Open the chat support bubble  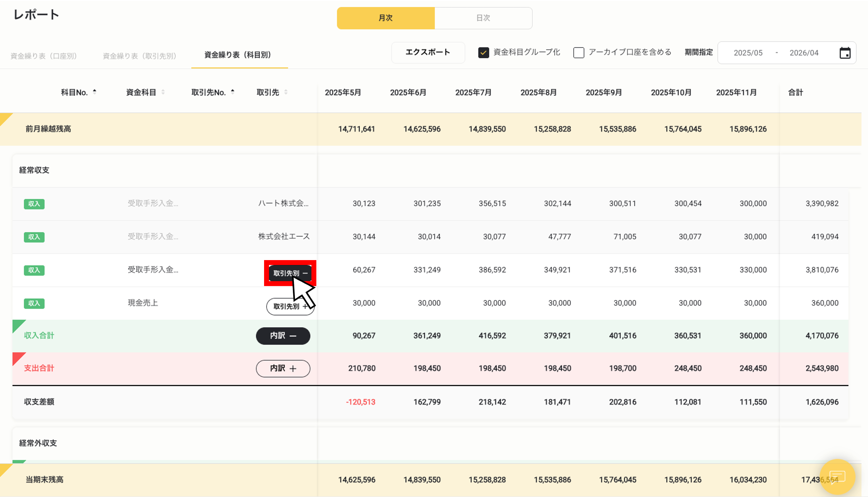837,476
